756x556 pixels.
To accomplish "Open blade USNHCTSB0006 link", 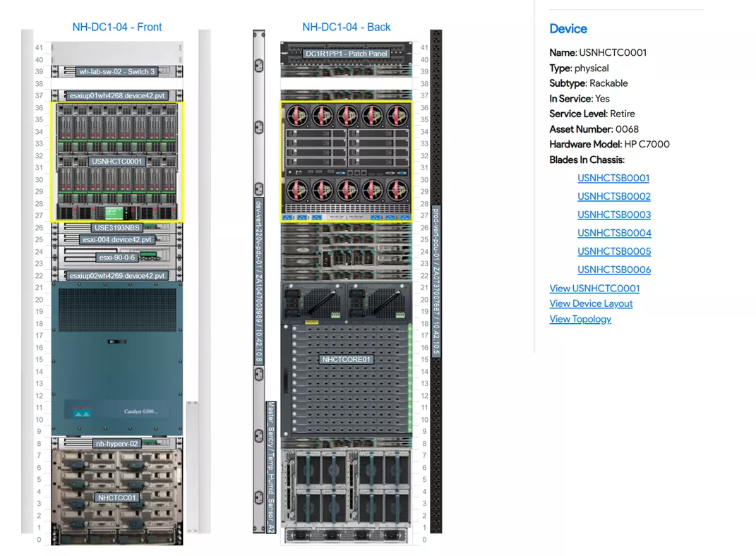I will coord(613,270).
